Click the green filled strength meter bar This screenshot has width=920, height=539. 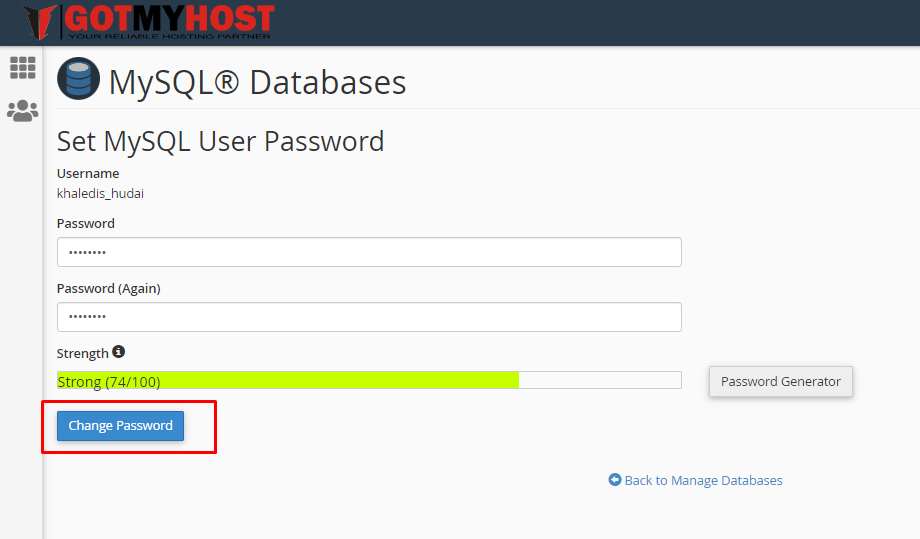pos(288,381)
